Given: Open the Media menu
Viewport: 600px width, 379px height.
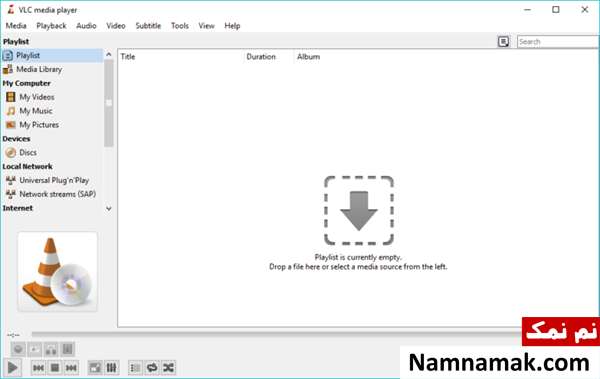Looking at the screenshot, I should 16,26.
